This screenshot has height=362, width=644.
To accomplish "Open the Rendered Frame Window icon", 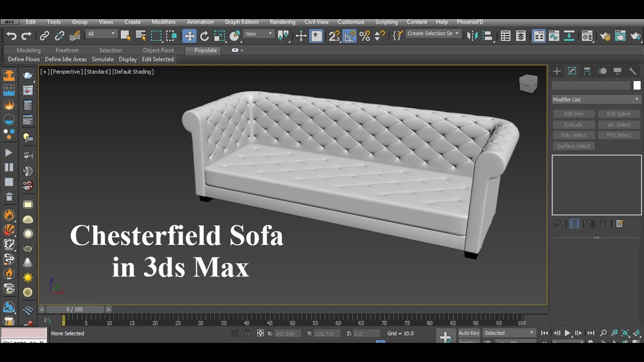I will pyautogui.click(x=620, y=36).
